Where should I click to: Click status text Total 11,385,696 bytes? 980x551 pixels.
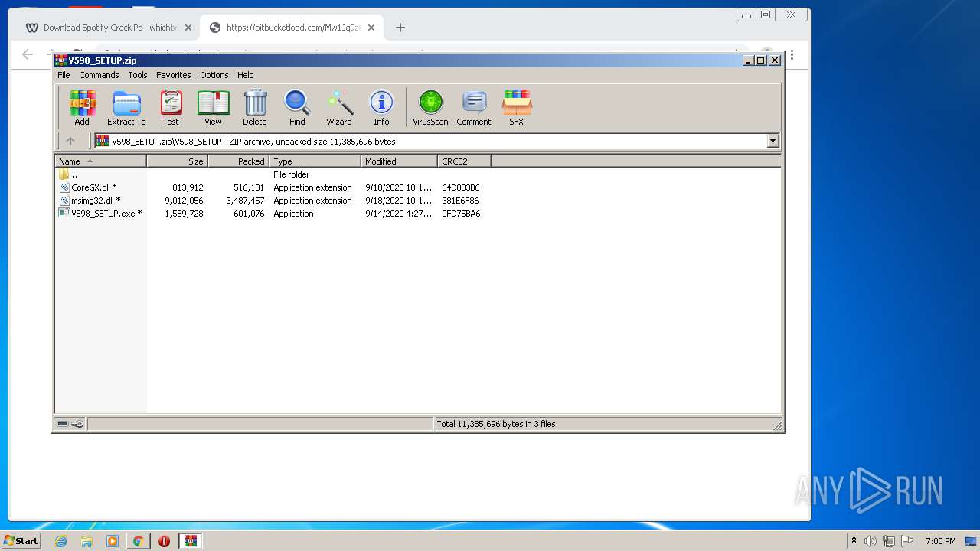click(496, 424)
